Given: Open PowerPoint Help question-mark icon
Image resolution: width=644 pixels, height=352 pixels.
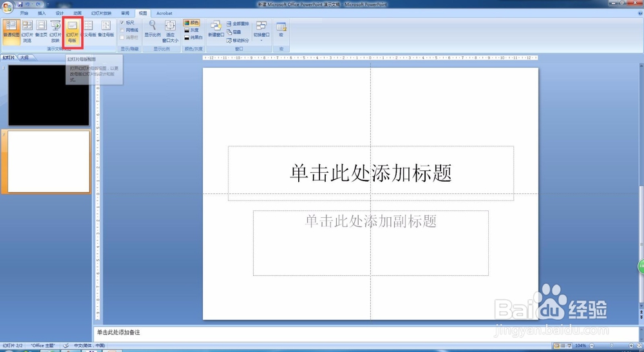Looking at the screenshot, I should (x=640, y=13).
